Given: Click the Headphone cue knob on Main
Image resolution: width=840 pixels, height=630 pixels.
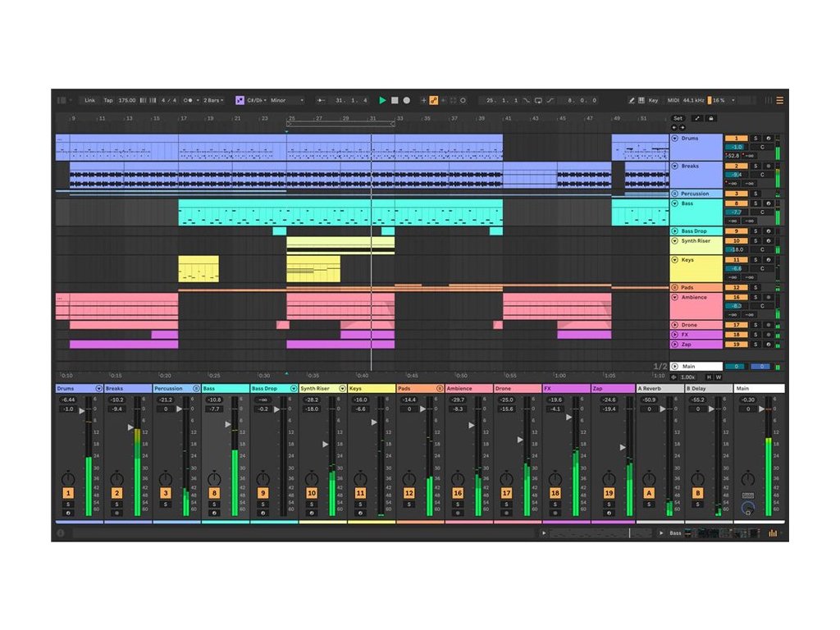Looking at the screenshot, I should pos(746,509).
